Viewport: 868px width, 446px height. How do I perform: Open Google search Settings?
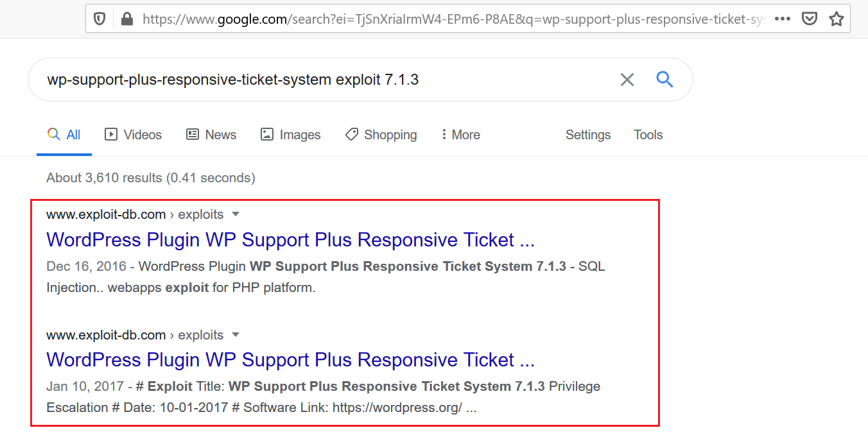pyautogui.click(x=587, y=135)
